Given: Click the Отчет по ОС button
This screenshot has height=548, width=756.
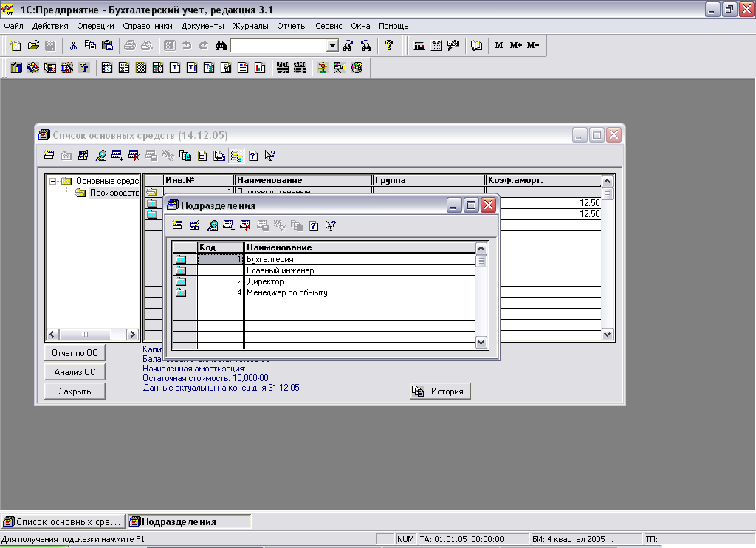Looking at the screenshot, I should [x=75, y=353].
